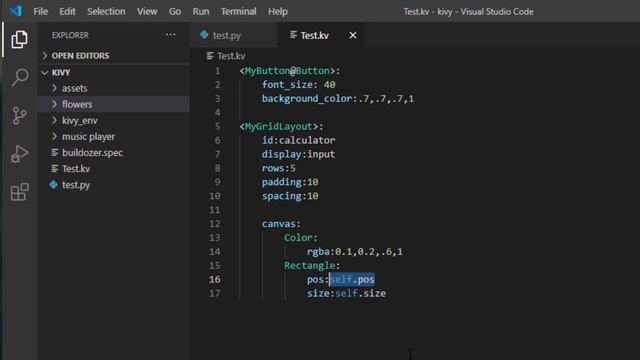This screenshot has width=640, height=360.
Task: Open Explorer more actions ellipsis
Action: [171, 35]
